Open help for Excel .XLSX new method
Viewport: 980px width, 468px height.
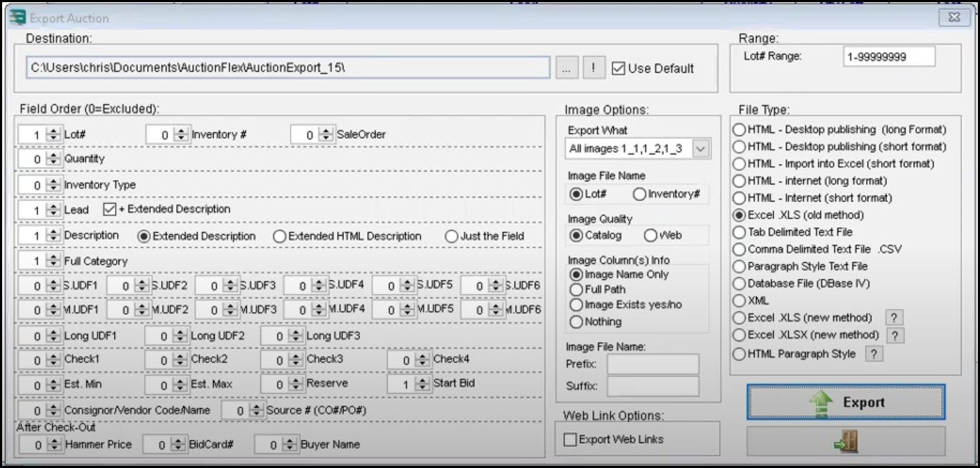pos(896,335)
